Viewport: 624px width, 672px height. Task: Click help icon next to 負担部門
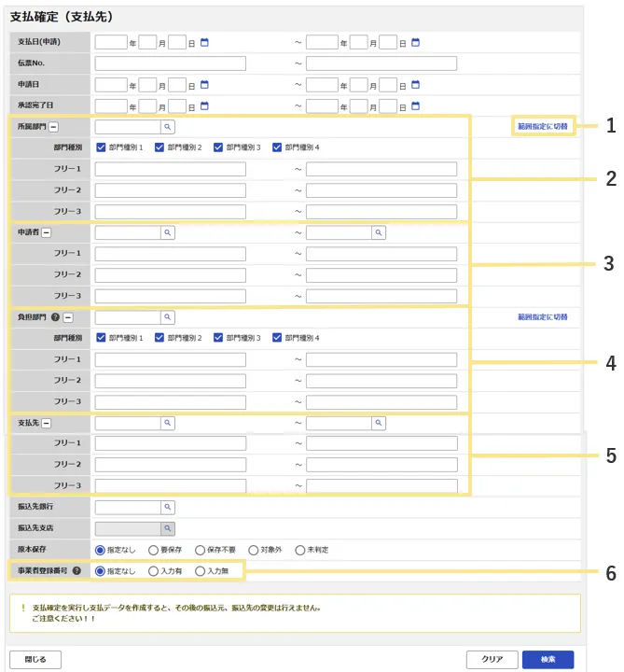[x=55, y=317]
